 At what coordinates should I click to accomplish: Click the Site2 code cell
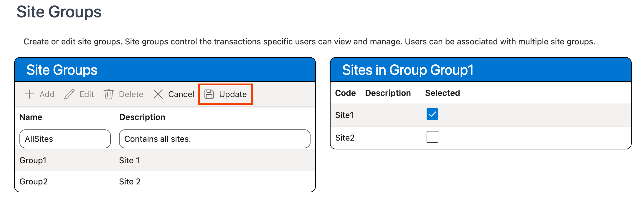tap(345, 138)
